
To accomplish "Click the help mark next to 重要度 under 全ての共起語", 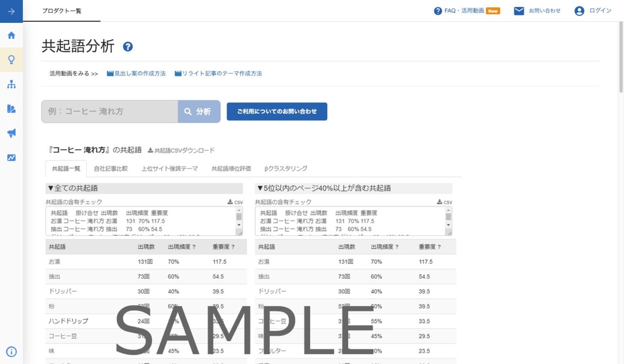I will [x=233, y=247].
